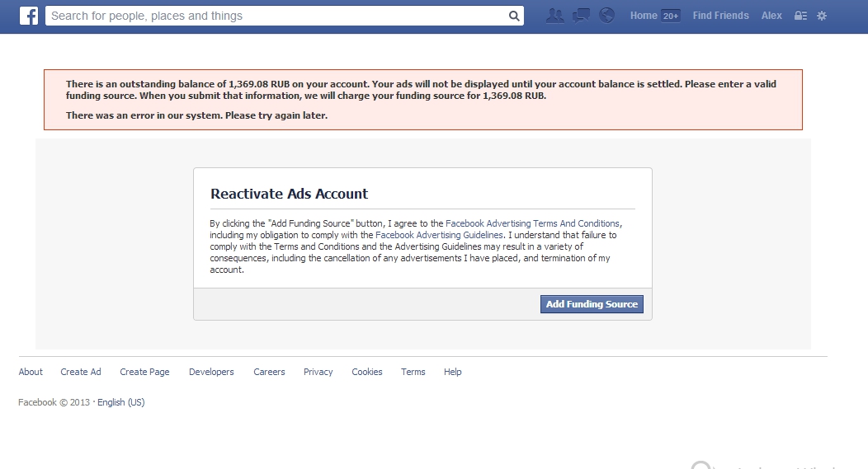Open the Create Page footer link
868x469 pixels.
pos(144,372)
